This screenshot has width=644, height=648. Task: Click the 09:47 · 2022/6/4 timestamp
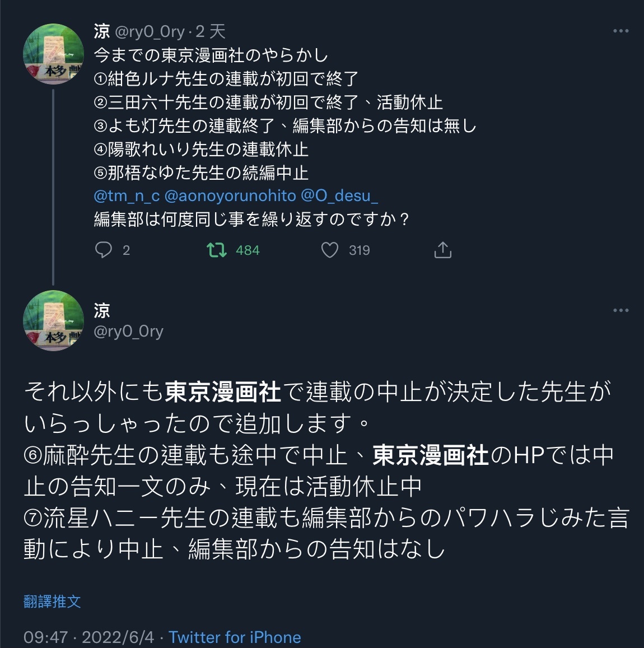point(88,637)
